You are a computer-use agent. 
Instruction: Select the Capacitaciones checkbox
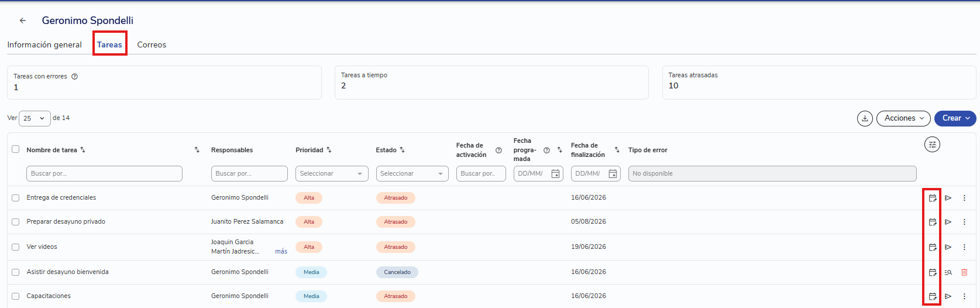tap(16, 296)
